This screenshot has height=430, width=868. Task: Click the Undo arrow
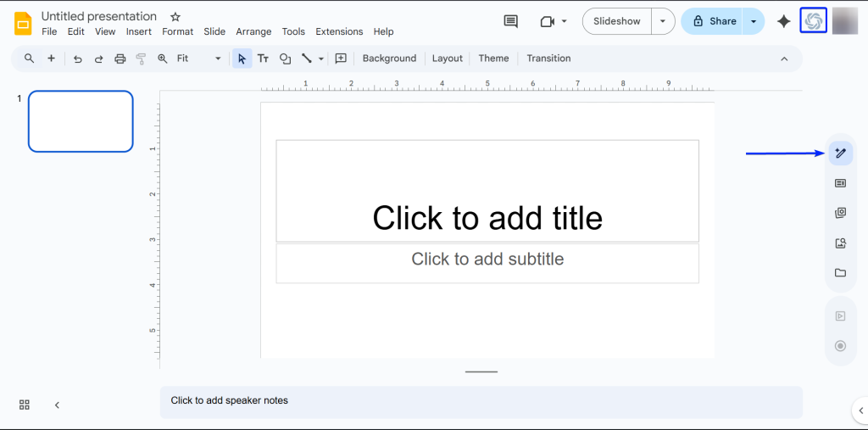pyautogui.click(x=78, y=59)
